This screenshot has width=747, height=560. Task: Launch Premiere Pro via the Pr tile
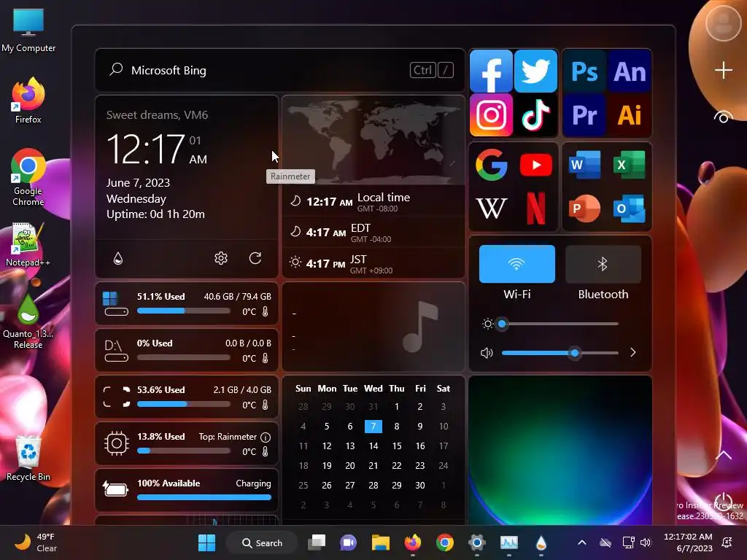pos(584,114)
